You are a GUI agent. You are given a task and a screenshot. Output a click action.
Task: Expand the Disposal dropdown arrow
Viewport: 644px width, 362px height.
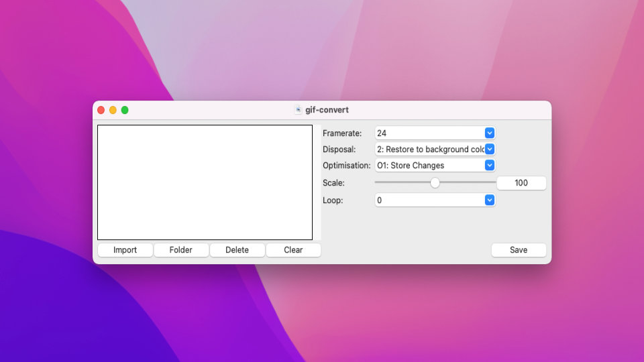coord(490,149)
